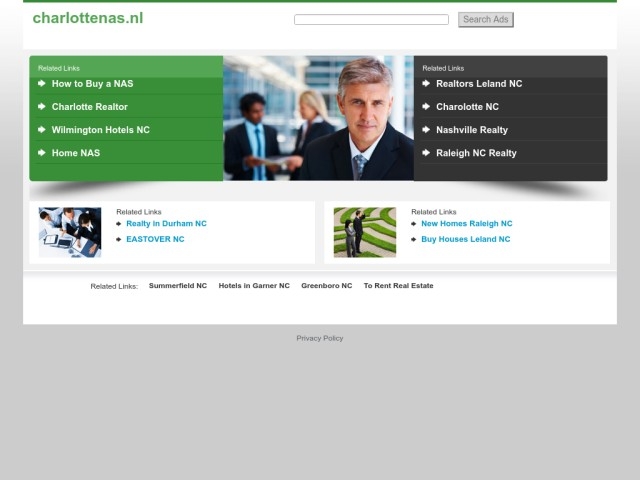
Task: Open the Privacy Policy link
Action: click(320, 338)
